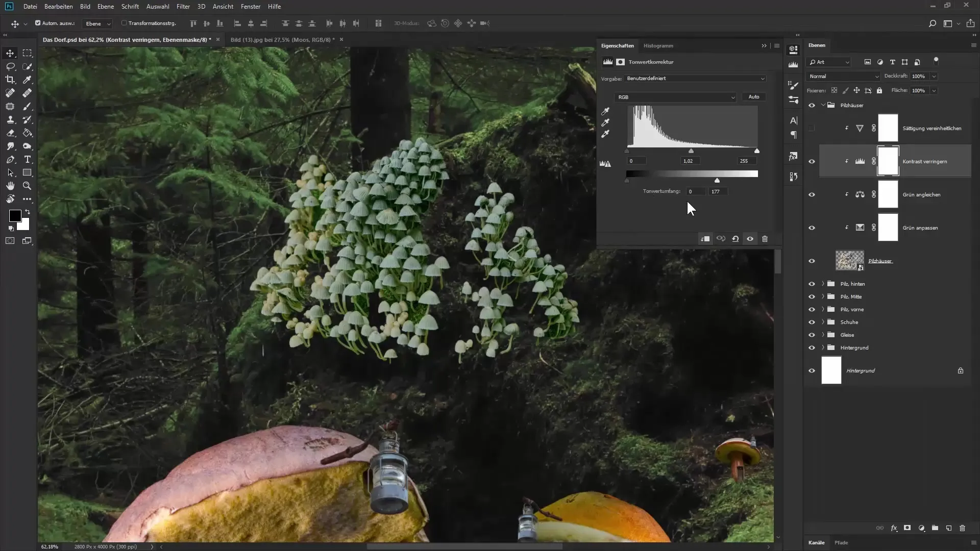The width and height of the screenshot is (980, 551).
Task: Click the midtone gamma input slider
Action: 691,151
